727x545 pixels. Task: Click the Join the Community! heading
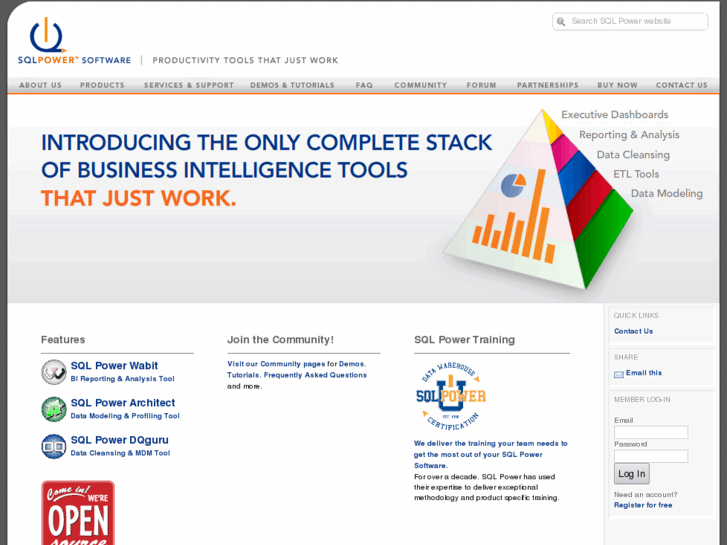tap(281, 340)
